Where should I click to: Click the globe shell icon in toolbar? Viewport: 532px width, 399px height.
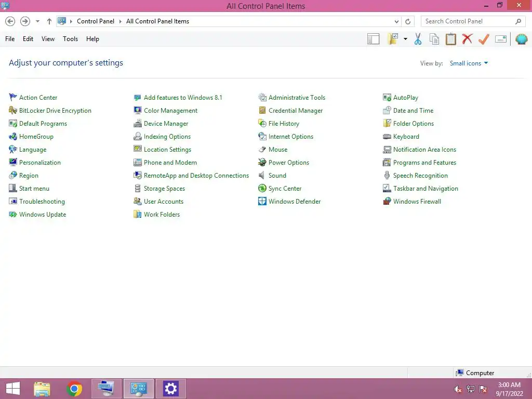click(x=522, y=39)
